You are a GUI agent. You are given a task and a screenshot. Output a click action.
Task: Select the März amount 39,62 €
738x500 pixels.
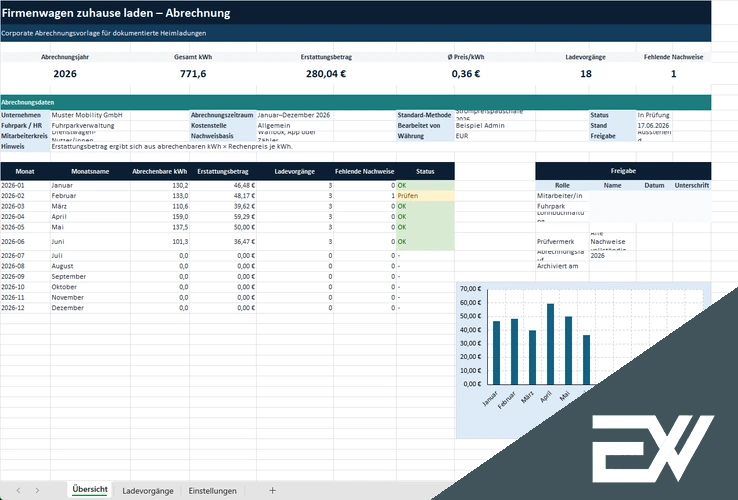[223, 206]
